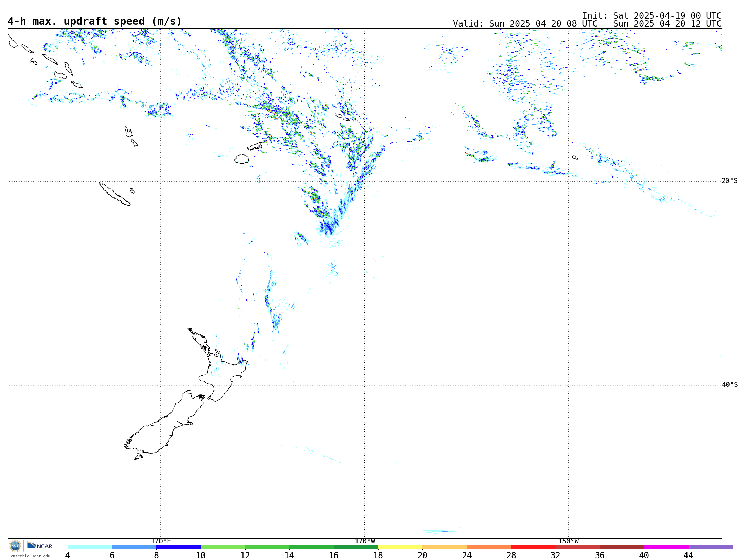Click the NCAR logo
Viewport: 744px width, 560px height.
click(40, 546)
